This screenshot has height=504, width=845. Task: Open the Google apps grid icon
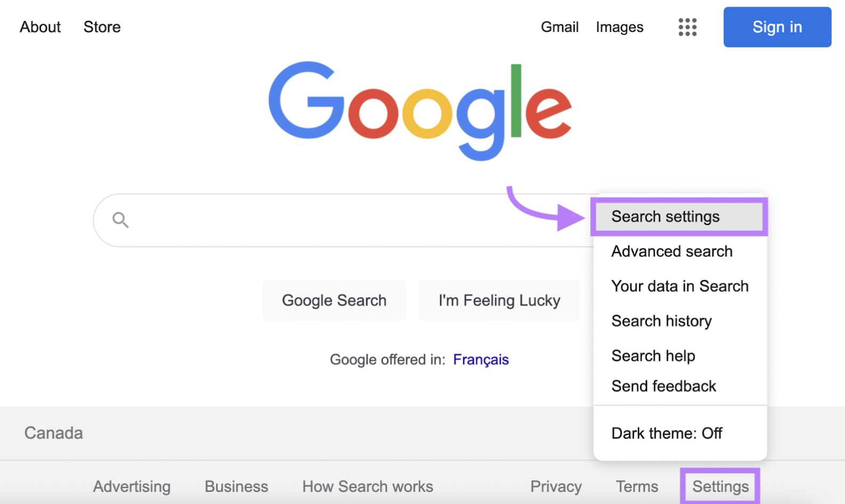687,27
